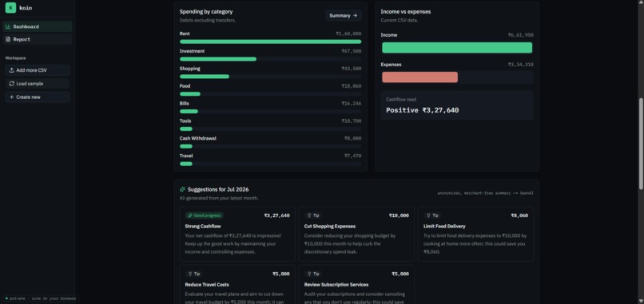Viewport: 644px width, 304px height.
Task: Click the lightbulb icon on Reduce Travel Costs
Action: pyautogui.click(x=190, y=274)
